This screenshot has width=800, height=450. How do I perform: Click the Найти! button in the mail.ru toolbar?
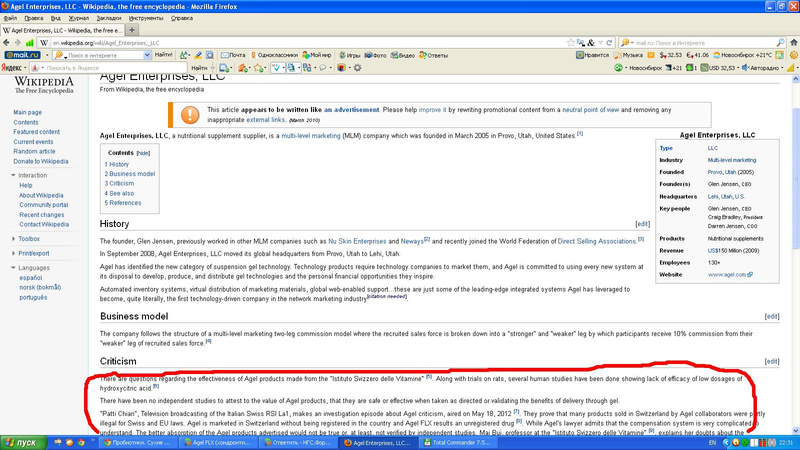click(x=163, y=55)
